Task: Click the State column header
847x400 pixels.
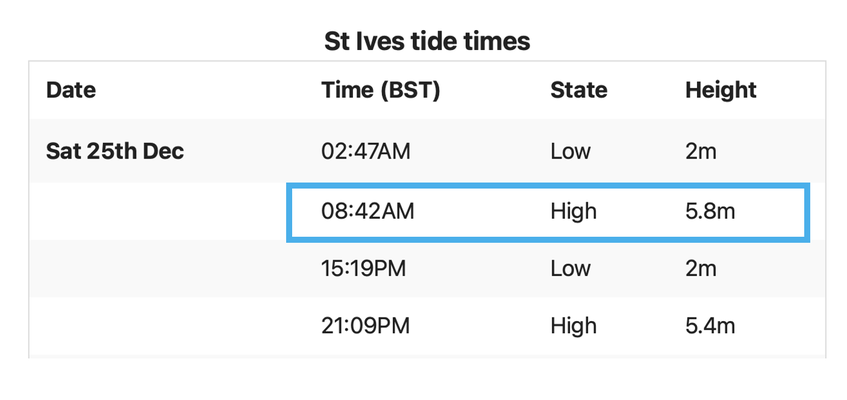Action: point(579,90)
